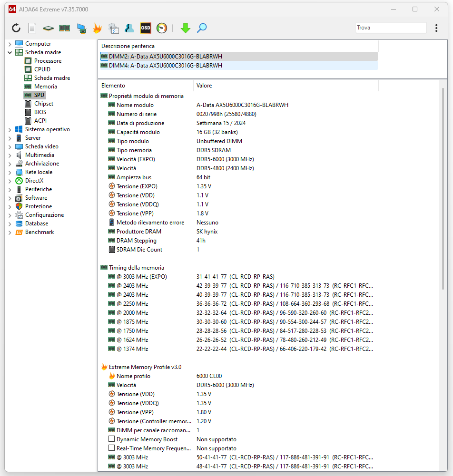The height and width of the screenshot is (476, 453).
Task: Click the flame stability test icon
Action: [x=97, y=28]
